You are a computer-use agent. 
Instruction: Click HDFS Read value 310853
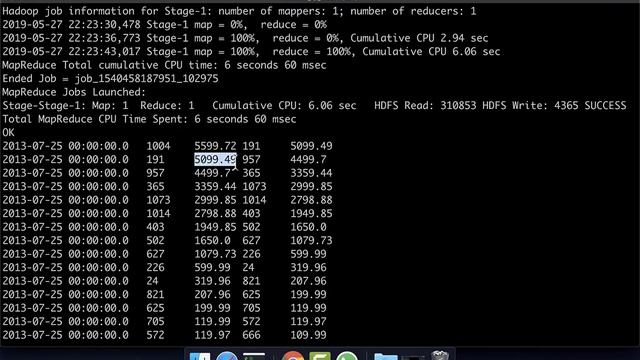458,106
